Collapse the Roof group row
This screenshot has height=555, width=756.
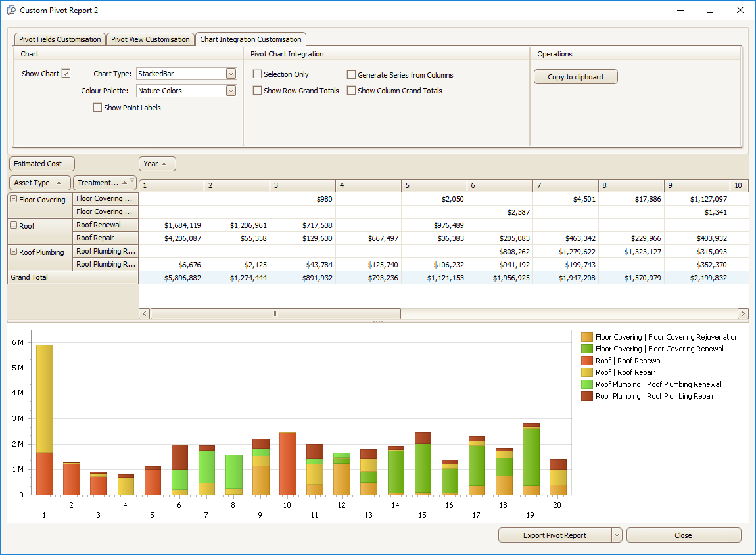[x=13, y=225]
